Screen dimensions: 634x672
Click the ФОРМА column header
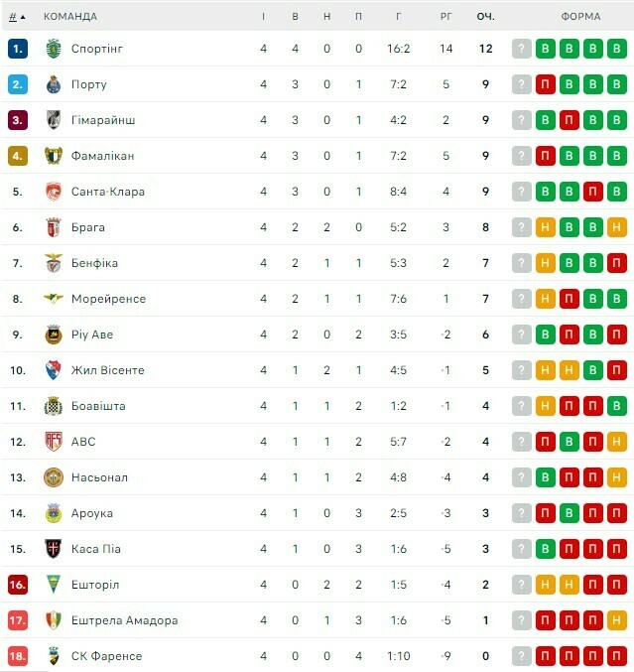(x=580, y=17)
